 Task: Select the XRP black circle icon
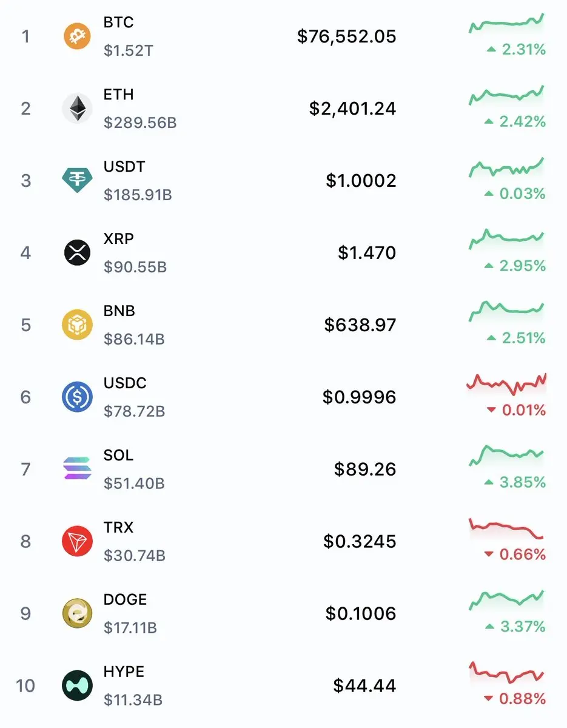pyautogui.click(x=77, y=252)
